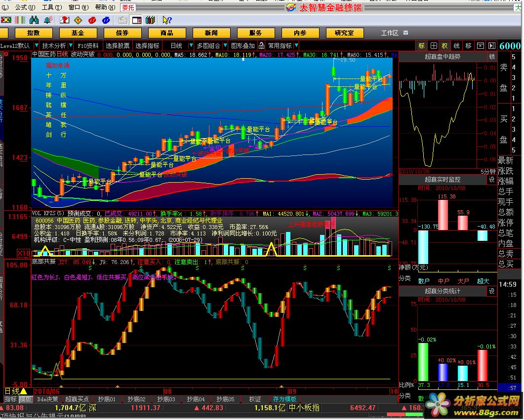This screenshot has height=420, width=524.
Task: Open the 日线 period dropdown arrow
Action: pyautogui.click(x=191, y=45)
